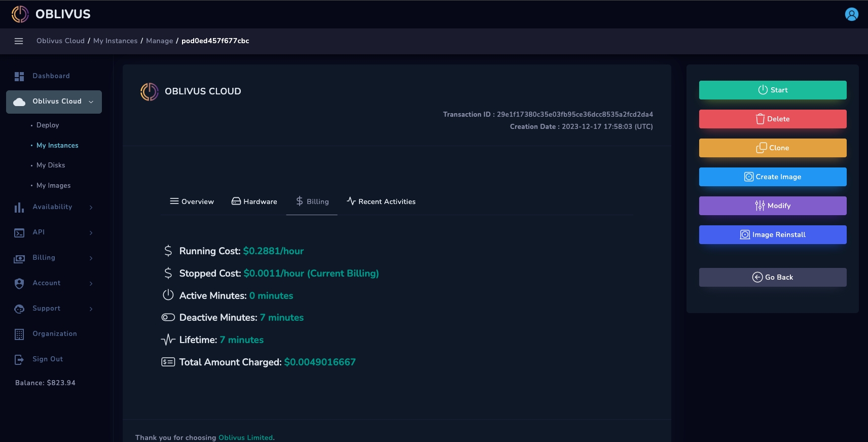
Task: Click the Account shield icon
Action: [19, 284]
